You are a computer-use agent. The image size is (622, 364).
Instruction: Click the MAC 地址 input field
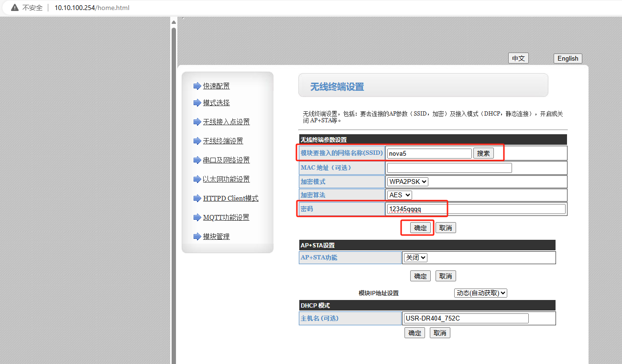tap(449, 168)
